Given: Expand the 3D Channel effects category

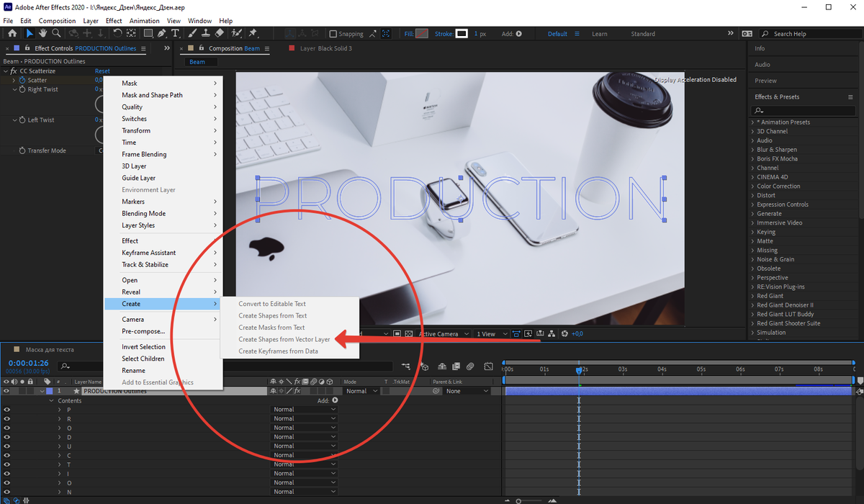Looking at the screenshot, I should click(752, 132).
